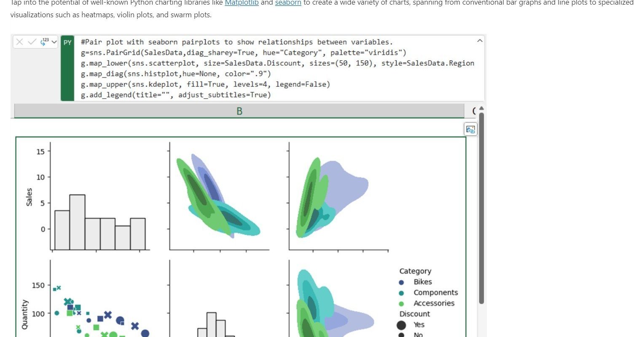Collapse the formula bar with the chevron
Screen dimensions: 644x337
(480, 41)
